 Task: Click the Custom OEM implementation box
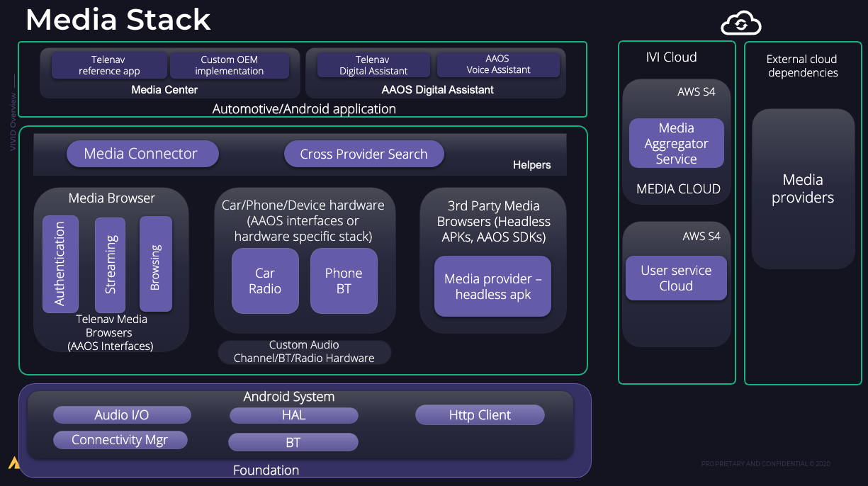pos(230,65)
